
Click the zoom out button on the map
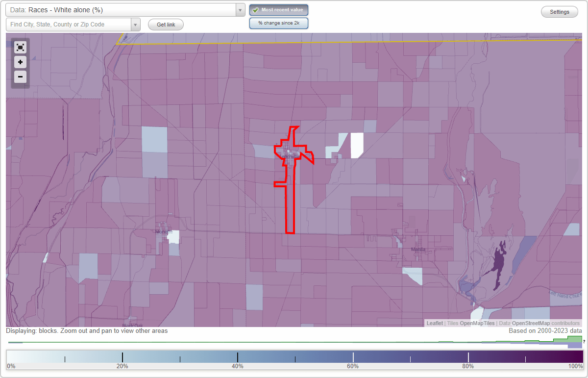[x=20, y=76]
